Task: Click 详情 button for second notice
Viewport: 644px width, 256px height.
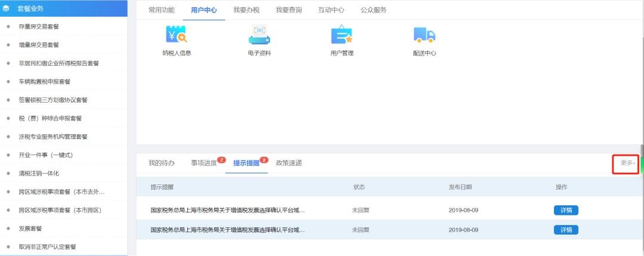Action: point(566,230)
